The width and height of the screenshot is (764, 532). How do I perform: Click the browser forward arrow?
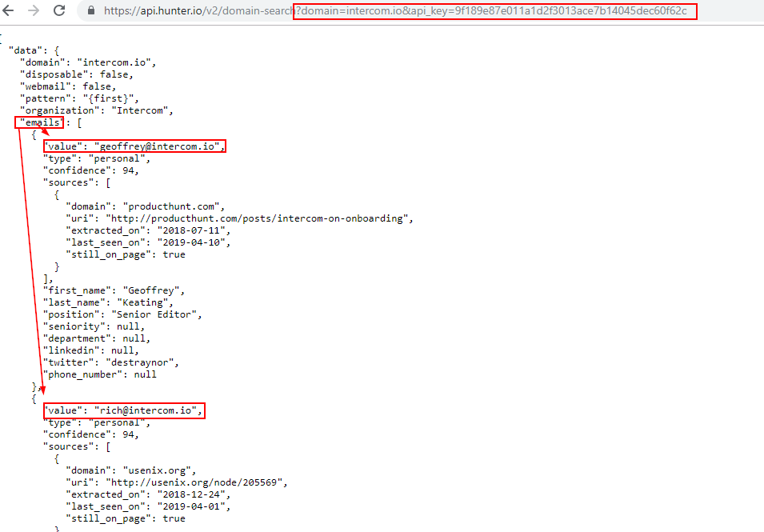point(34,10)
